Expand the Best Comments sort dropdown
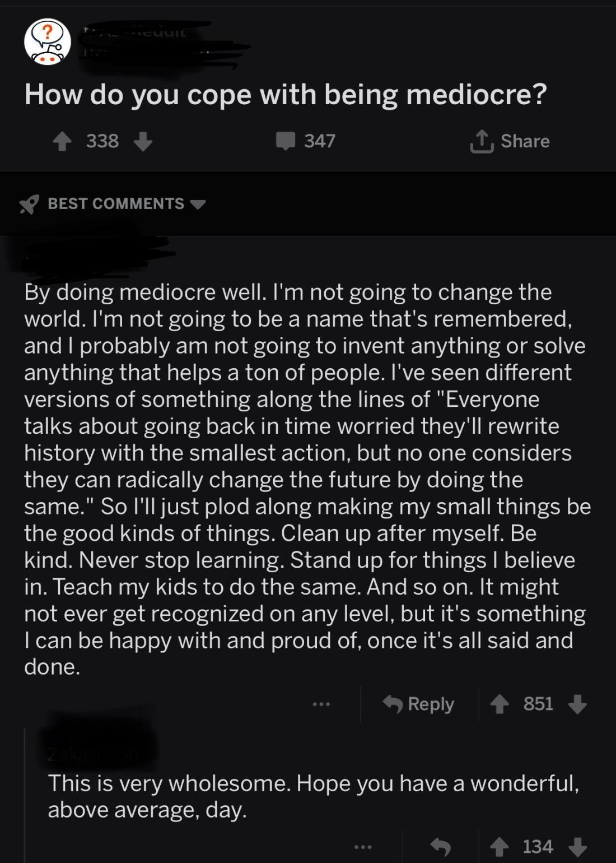Viewport: 616px width, 863px height. tap(198, 204)
